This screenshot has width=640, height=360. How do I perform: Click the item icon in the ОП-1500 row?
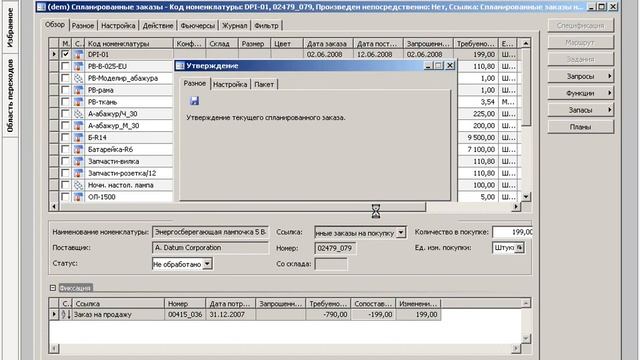(78, 197)
